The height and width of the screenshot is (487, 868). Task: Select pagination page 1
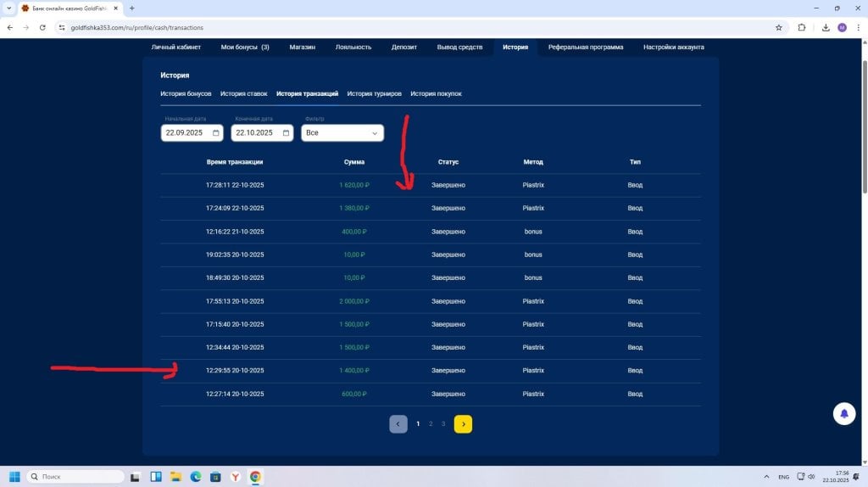418,424
